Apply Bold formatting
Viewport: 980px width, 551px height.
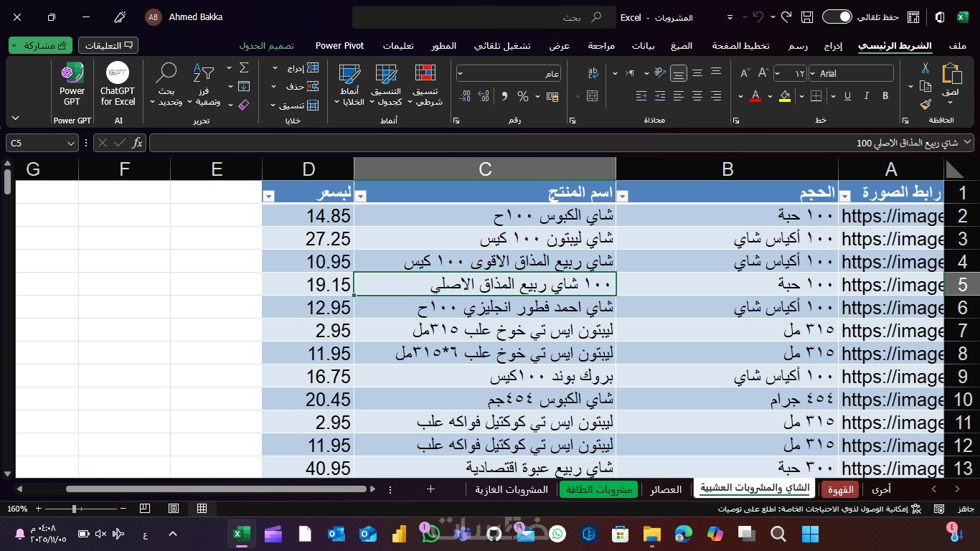(885, 95)
